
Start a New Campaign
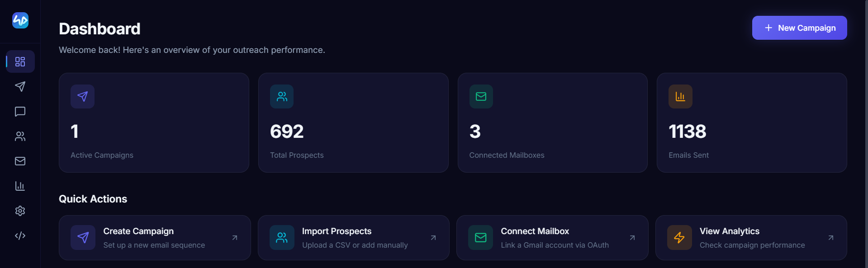(799, 28)
